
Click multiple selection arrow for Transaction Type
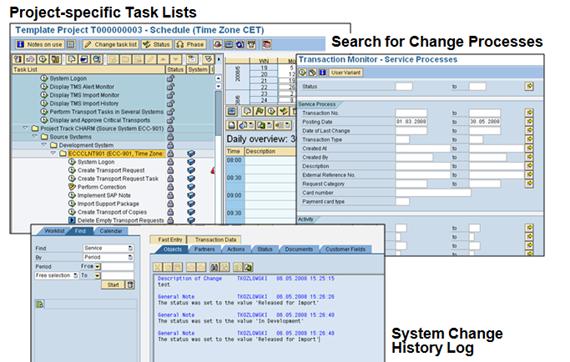pos(529,139)
